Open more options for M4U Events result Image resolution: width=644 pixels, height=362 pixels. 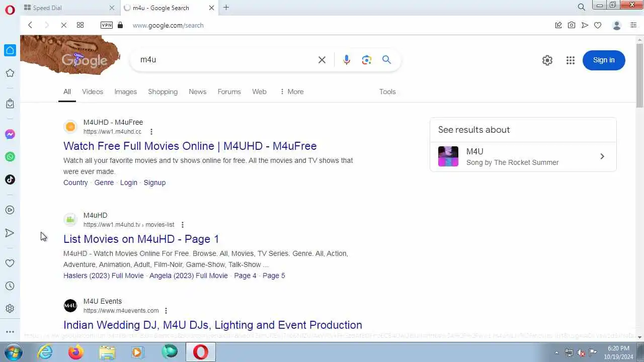[166, 311]
